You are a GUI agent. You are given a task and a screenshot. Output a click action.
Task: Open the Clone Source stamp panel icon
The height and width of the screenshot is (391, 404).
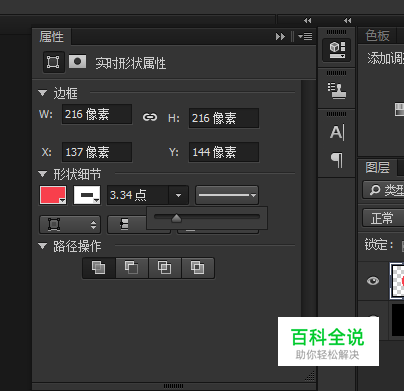[337, 91]
